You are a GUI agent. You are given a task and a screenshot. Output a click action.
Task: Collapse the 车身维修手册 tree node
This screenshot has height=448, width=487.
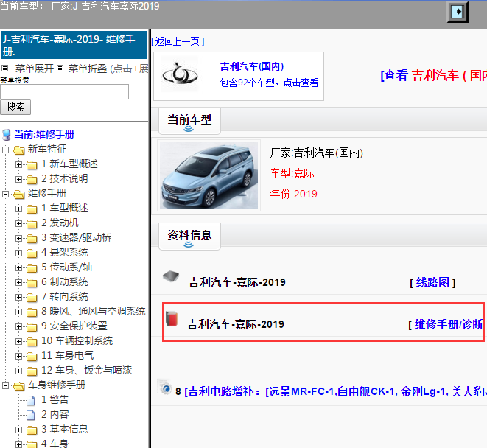(6, 385)
